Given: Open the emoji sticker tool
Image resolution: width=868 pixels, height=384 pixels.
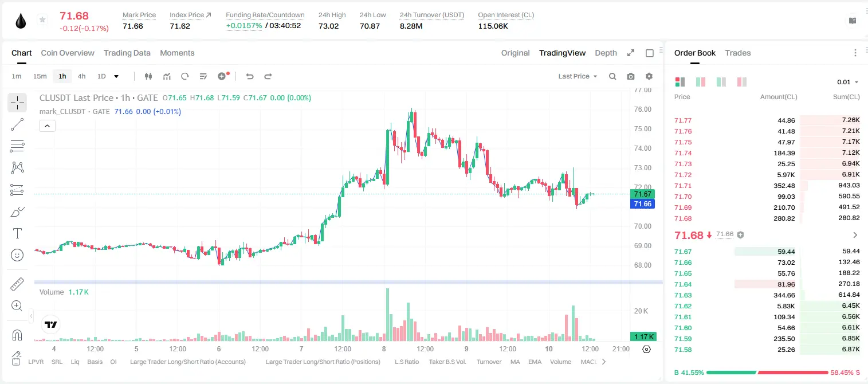Looking at the screenshot, I should [x=17, y=255].
